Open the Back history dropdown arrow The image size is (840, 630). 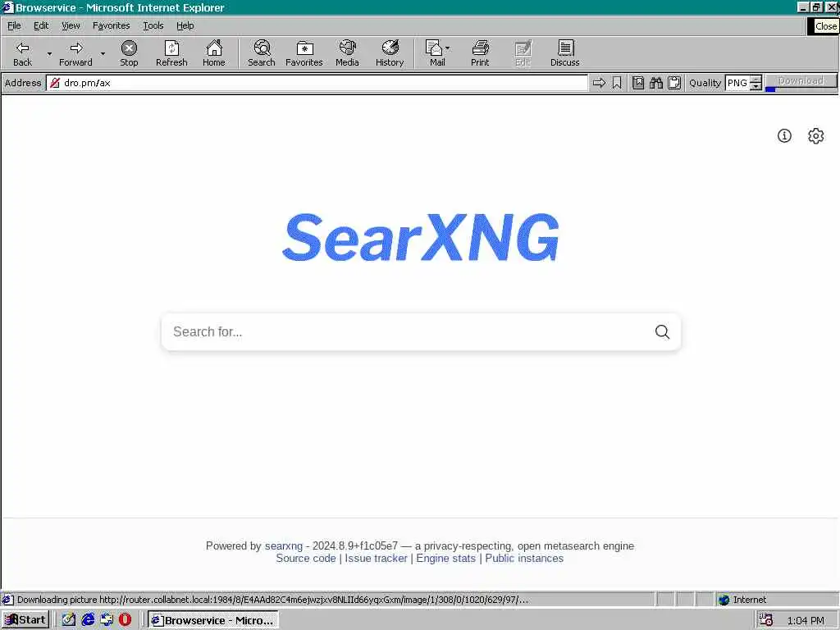49,53
